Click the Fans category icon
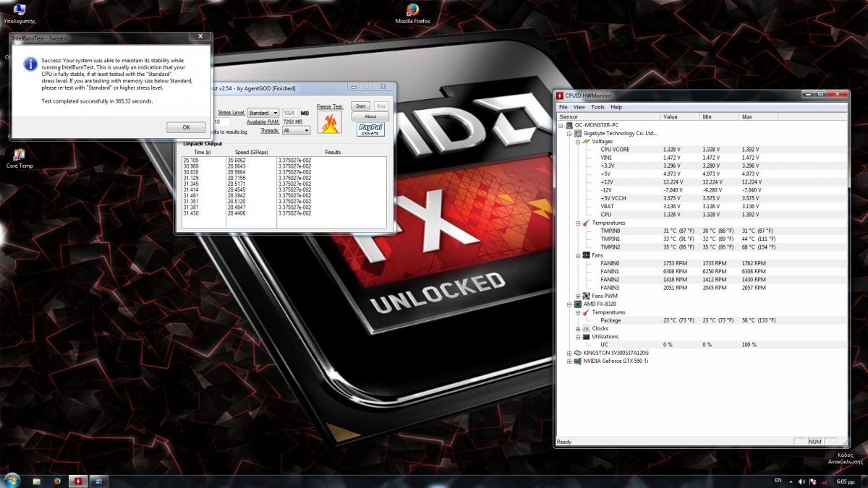This screenshot has height=488, width=868. click(x=586, y=255)
